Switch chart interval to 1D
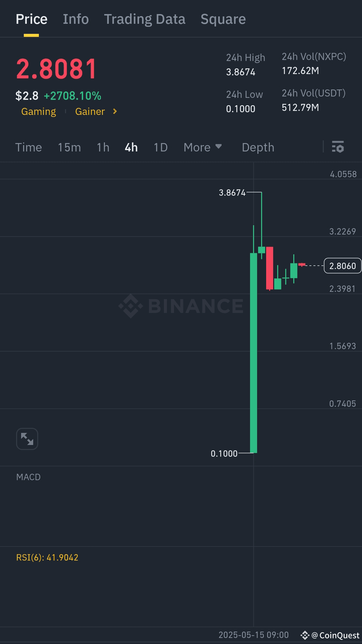Screen dimensions: 362x644 click(x=160, y=147)
